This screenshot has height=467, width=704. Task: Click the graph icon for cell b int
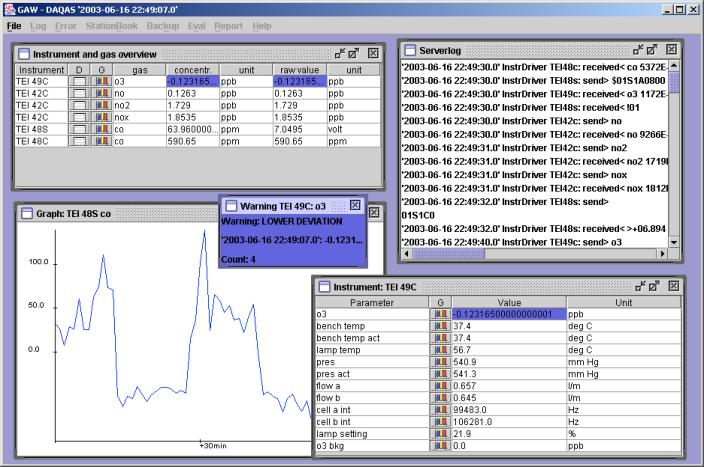coord(440,422)
